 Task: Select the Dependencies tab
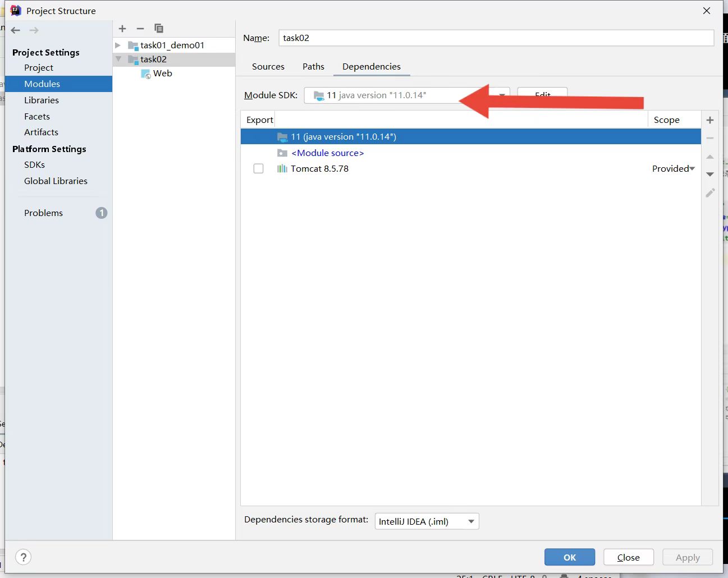tap(372, 66)
